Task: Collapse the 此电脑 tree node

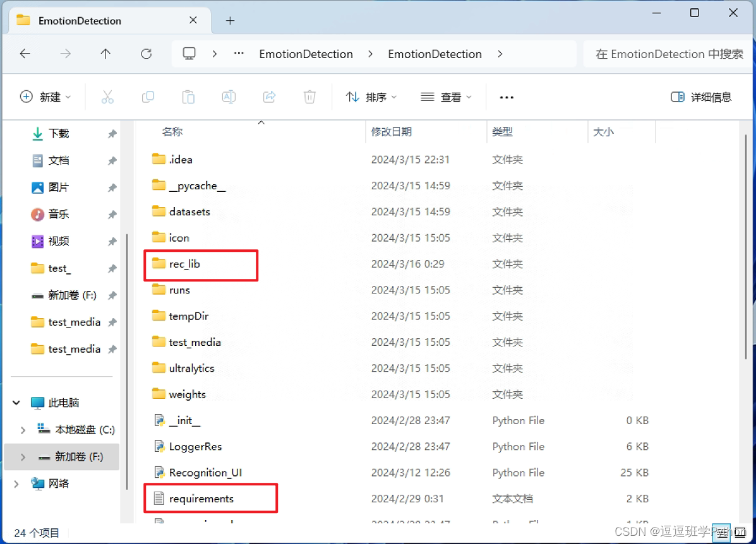Action: pyautogui.click(x=16, y=403)
